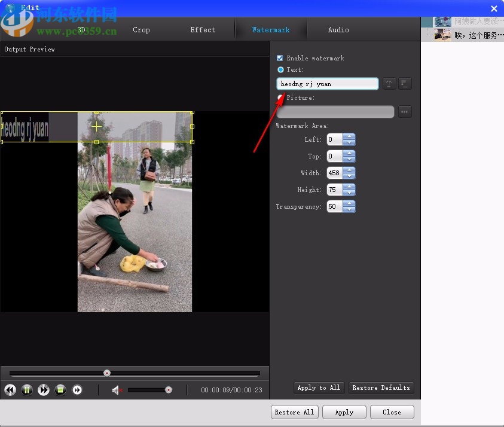Click the Restore Defaults button
This screenshot has width=504, height=427.
coord(381,388)
